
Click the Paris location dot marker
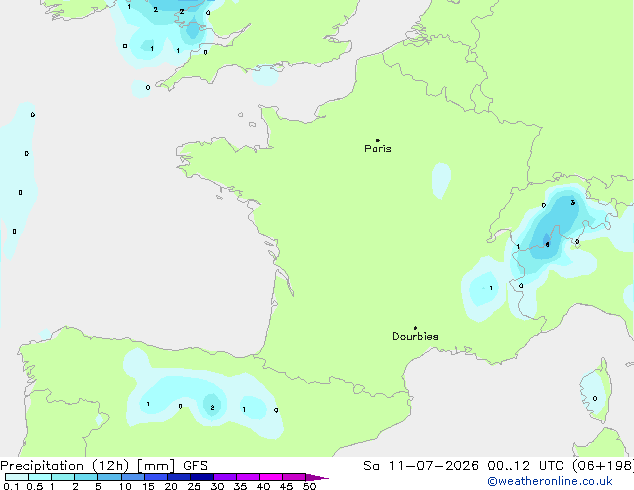tap(377, 140)
